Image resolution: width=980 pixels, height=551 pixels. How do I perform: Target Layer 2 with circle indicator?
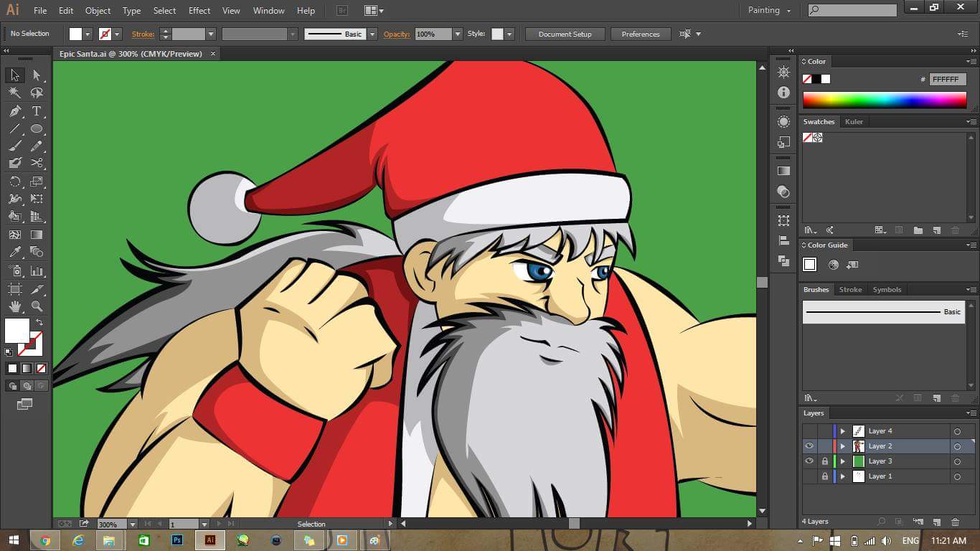957,446
